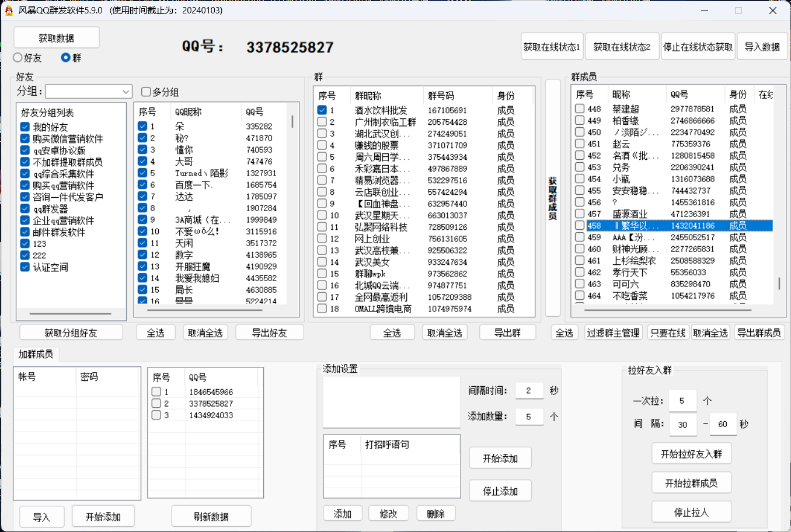Click the 刷新数据 button
Image resolution: width=791 pixels, height=532 pixels.
coord(211,517)
